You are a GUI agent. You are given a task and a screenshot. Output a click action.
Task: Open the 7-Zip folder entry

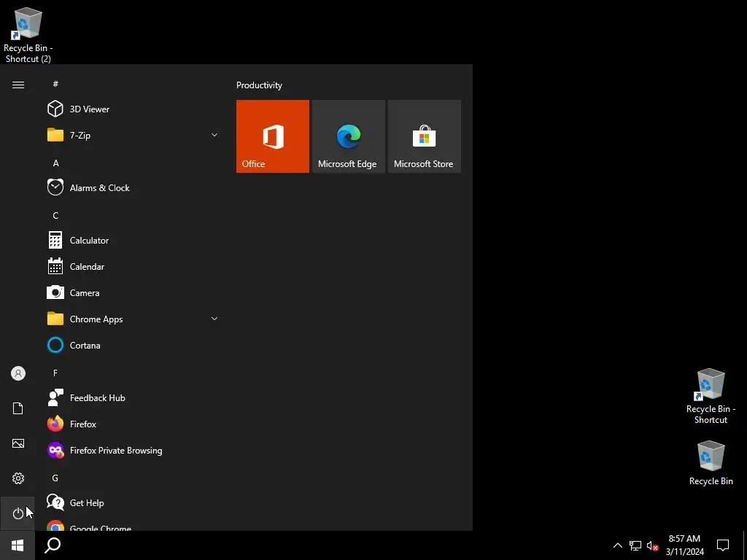(133, 135)
